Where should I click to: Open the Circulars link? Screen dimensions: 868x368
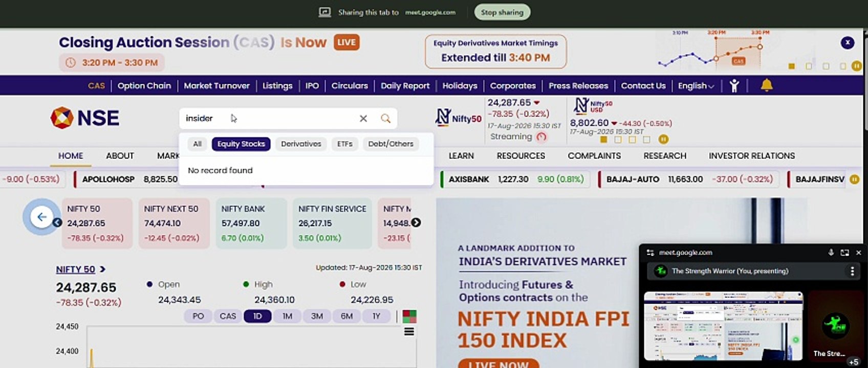click(x=350, y=86)
